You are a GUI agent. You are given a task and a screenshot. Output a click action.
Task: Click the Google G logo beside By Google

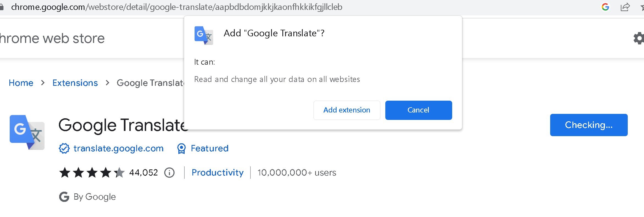[x=64, y=197]
